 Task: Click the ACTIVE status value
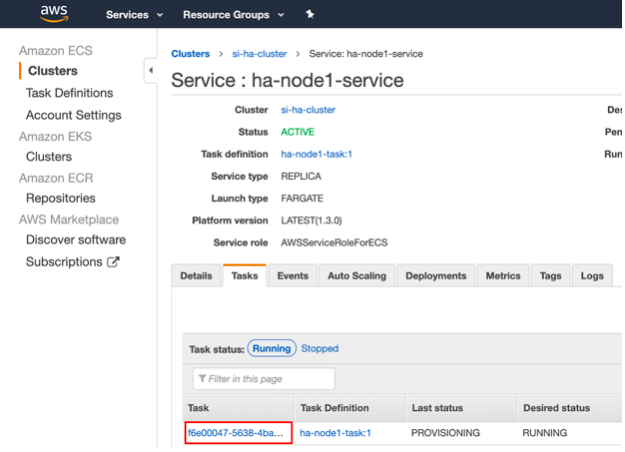coord(297,132)
